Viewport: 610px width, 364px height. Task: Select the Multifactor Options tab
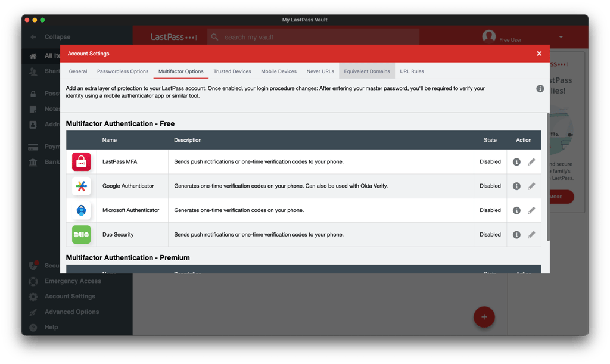click(x=181, y=71)
